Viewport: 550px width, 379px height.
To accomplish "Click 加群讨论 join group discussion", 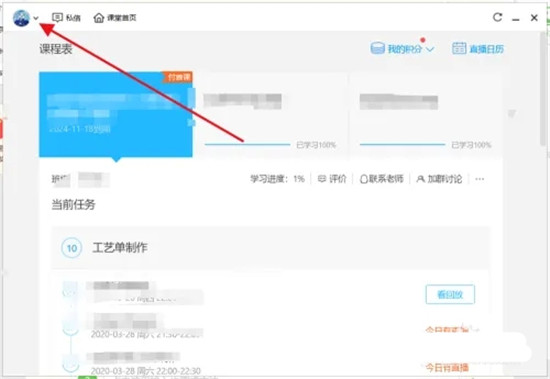I will 439,179.
